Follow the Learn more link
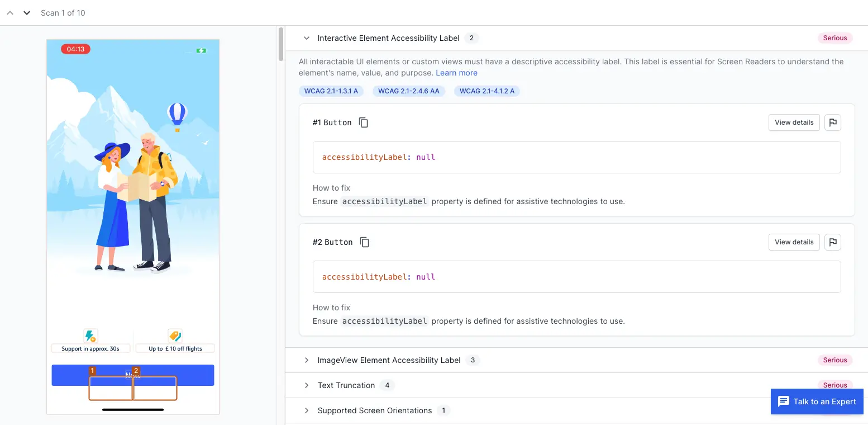868x425 pixels. tap(456, 73)
